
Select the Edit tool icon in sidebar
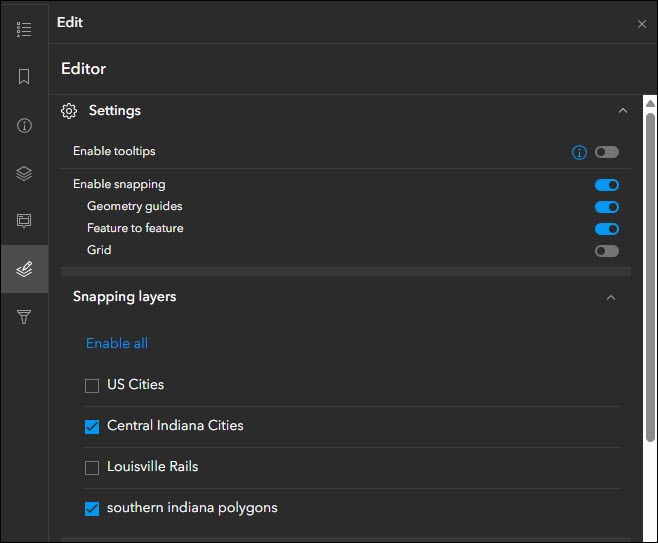[x=24, y=269]
